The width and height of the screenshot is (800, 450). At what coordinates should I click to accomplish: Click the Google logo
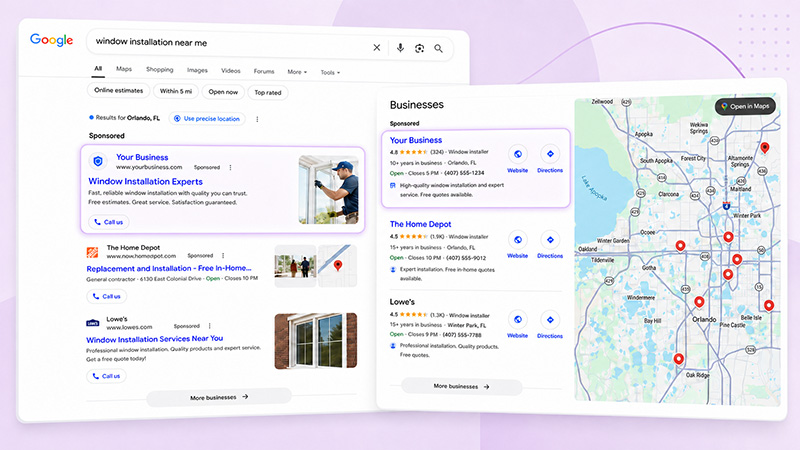pyautogui.click(x=52, y=40)
